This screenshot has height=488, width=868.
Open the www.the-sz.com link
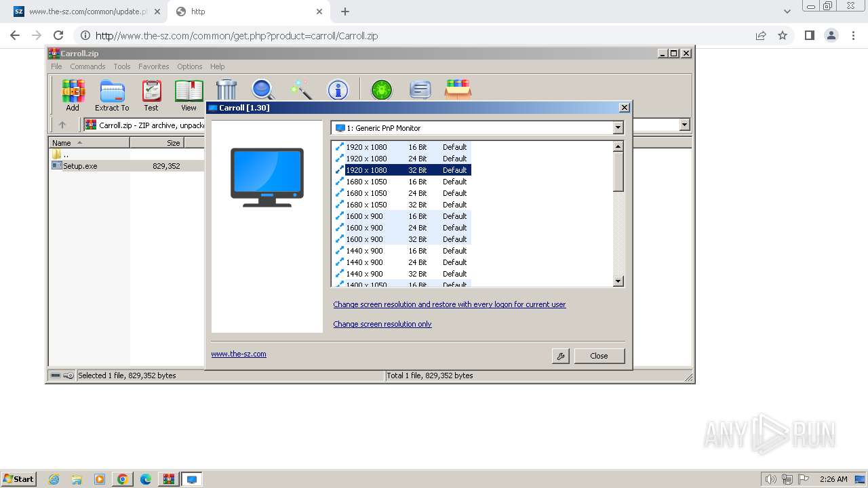click(239, 354)
